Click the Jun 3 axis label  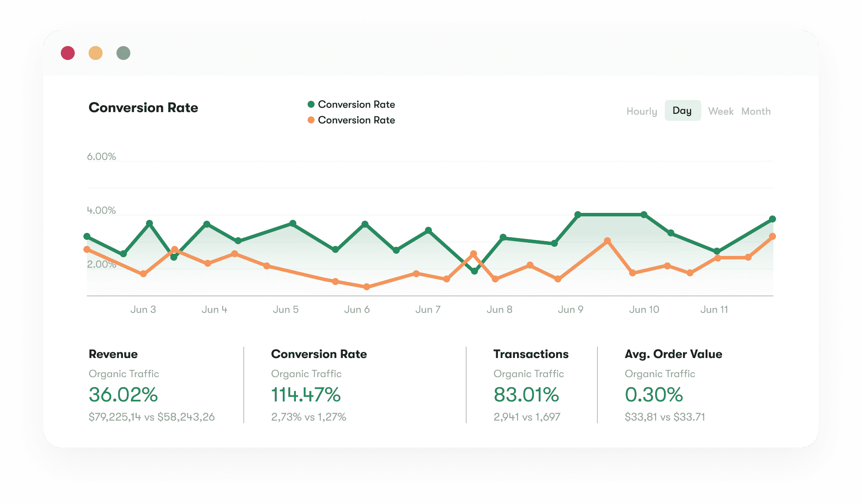pyautogui.click(x=143, y=309)
